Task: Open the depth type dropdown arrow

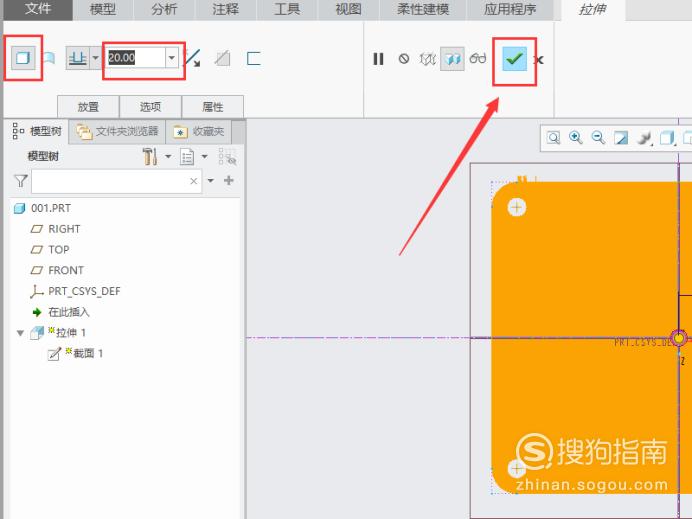Action: (95, 58)
